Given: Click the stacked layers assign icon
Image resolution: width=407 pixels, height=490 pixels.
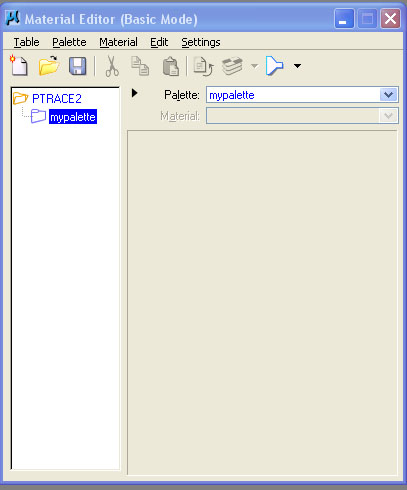Looking at the screenshot, I should pos(232,66).
